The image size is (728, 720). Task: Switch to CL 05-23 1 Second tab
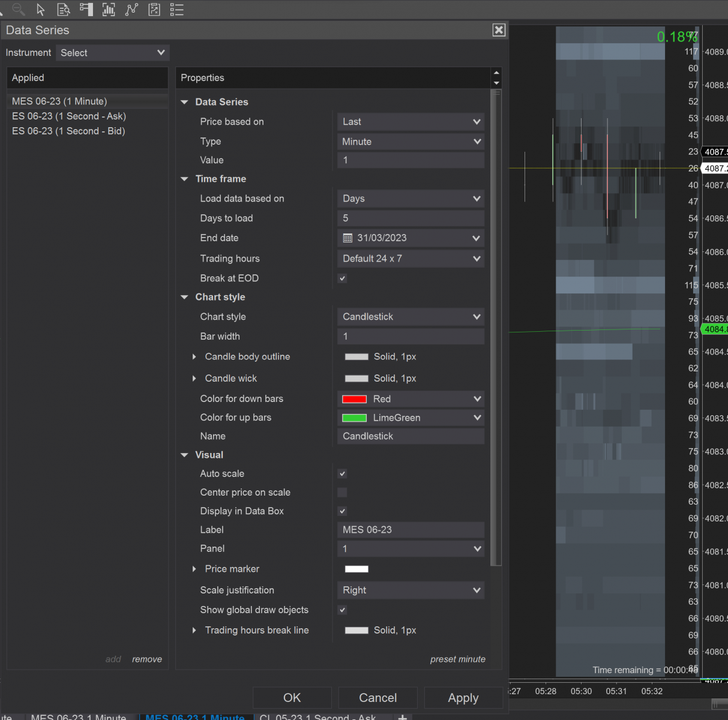317,716
